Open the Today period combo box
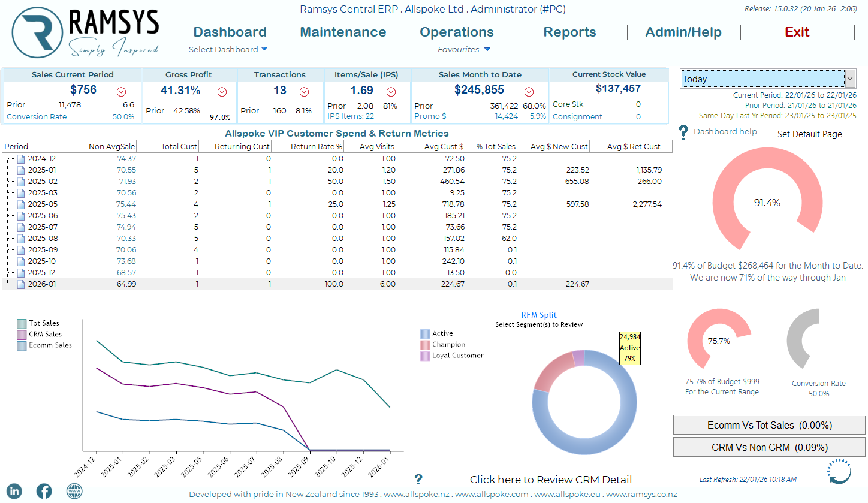Viewport: 868px width, 503px height. coord(850,79)
